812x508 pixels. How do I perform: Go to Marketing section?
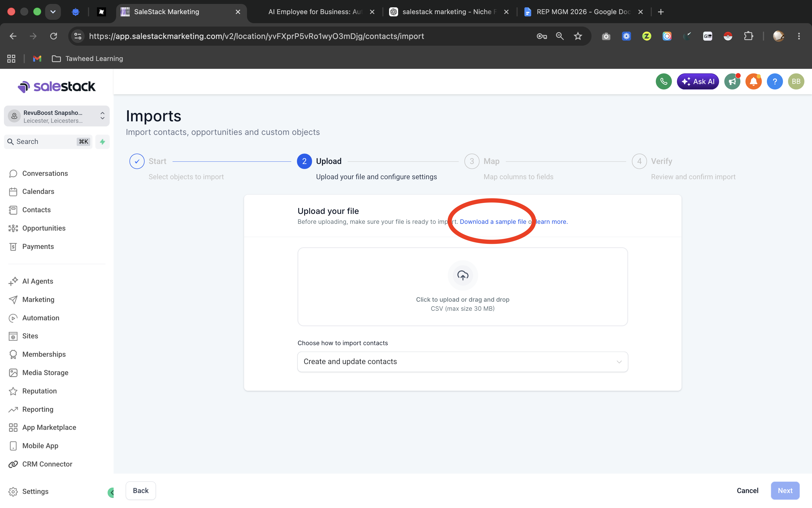coord(38,300)
